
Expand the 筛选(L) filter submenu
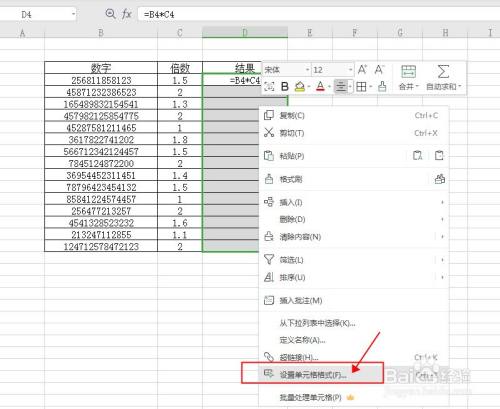coord(354,260)
